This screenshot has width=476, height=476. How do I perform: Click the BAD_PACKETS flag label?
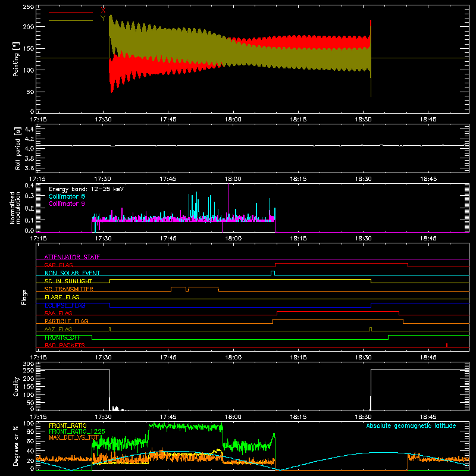pos(65,345)
